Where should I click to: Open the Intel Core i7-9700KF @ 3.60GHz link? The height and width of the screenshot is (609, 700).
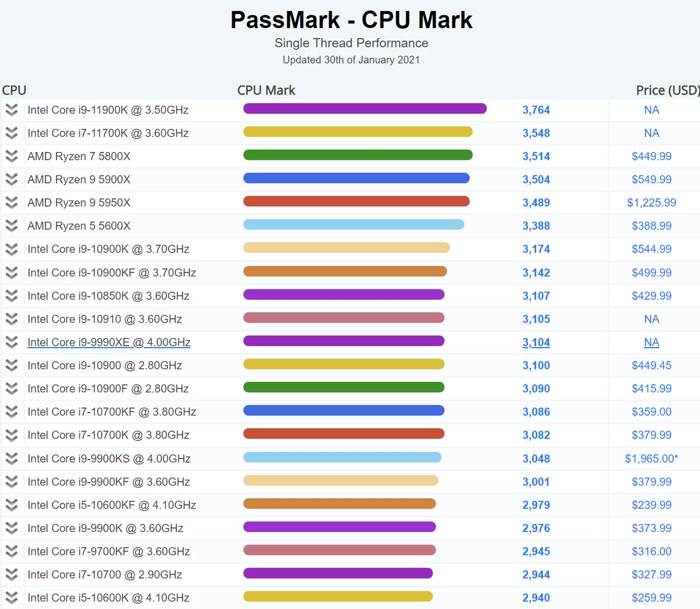(x=108, y=551)
